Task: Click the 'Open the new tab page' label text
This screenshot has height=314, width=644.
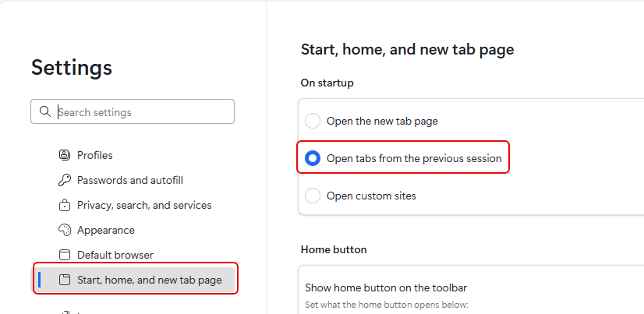Action: 382,121
